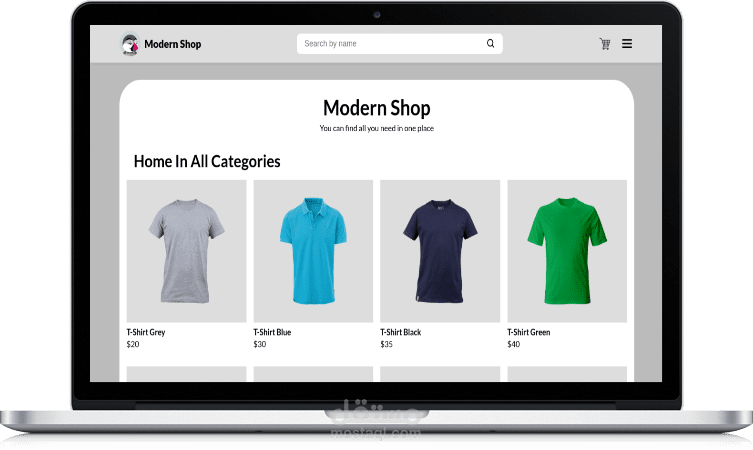Screen dimensions: 753x450
Task: Click the Modern Shop header brand text
Action: tap(172, 44)
